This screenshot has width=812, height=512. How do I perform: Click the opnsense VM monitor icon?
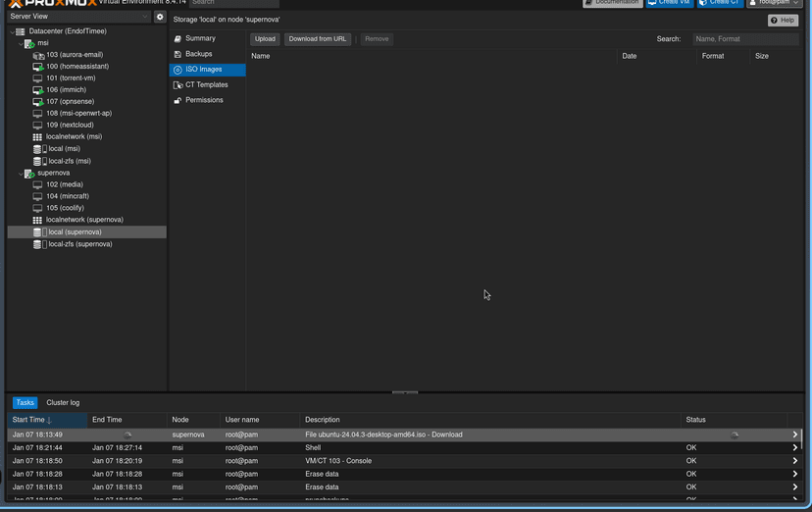38,102
